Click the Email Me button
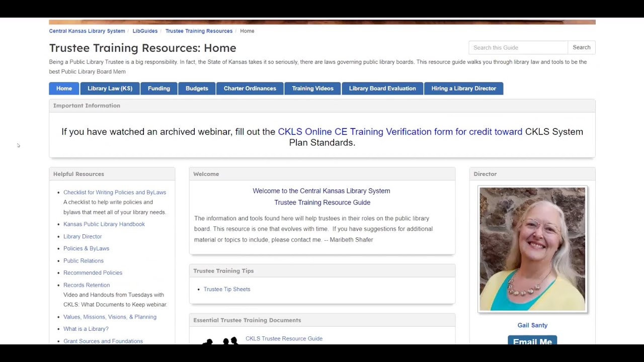Image resolution: width=644 pixels, height=362 pixels. click(x=532, y=340)
